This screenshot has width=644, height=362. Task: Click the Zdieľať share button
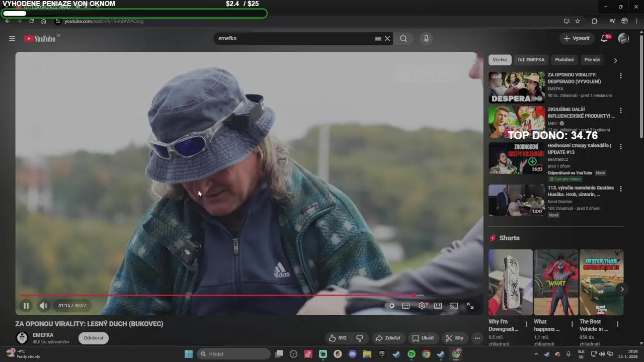[x=388, y=338]
